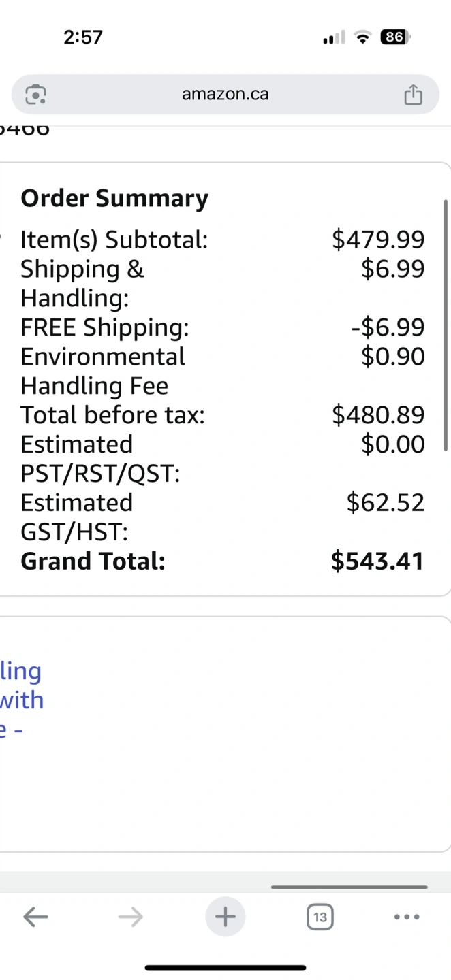
Task: Tap the 2:57 clock in status bar
Action: [83, 37]
